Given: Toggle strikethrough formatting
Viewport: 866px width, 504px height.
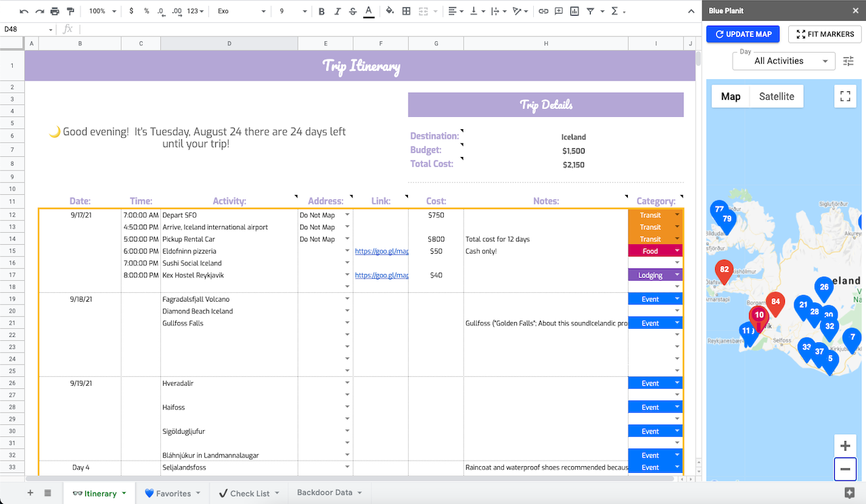Looking at the screenshot, I should [x=352, y=12].
